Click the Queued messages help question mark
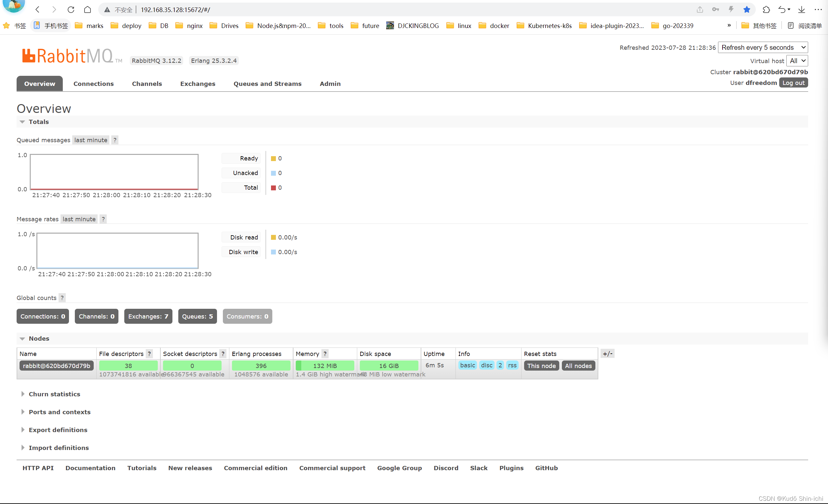 point(115,140)
